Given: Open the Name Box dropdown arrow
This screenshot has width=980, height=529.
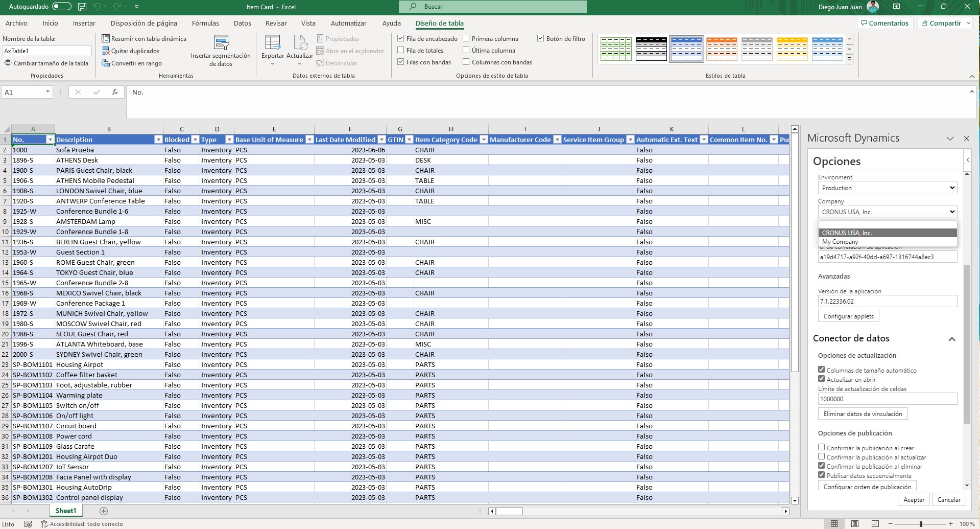Looking at the screenshot, I should click(47, 92).
